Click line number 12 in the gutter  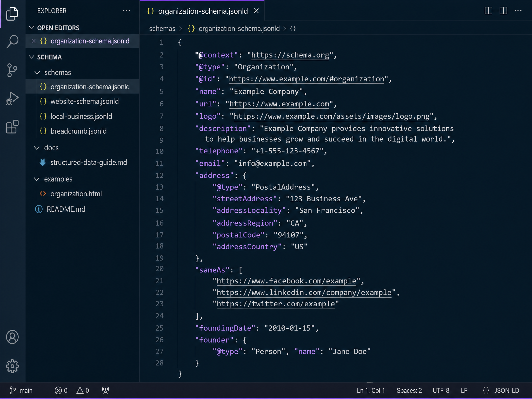click(159, 176)
